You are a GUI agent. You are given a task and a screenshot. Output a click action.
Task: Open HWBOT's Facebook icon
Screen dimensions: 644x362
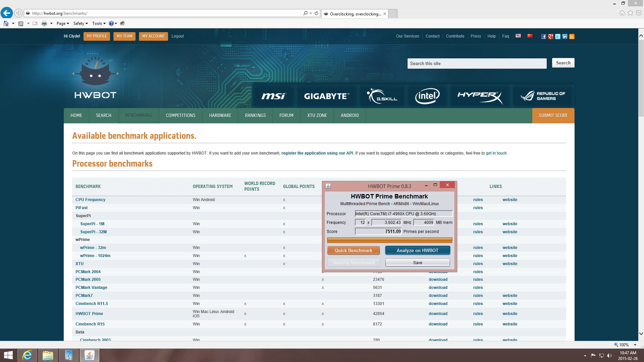coord(543,37)
